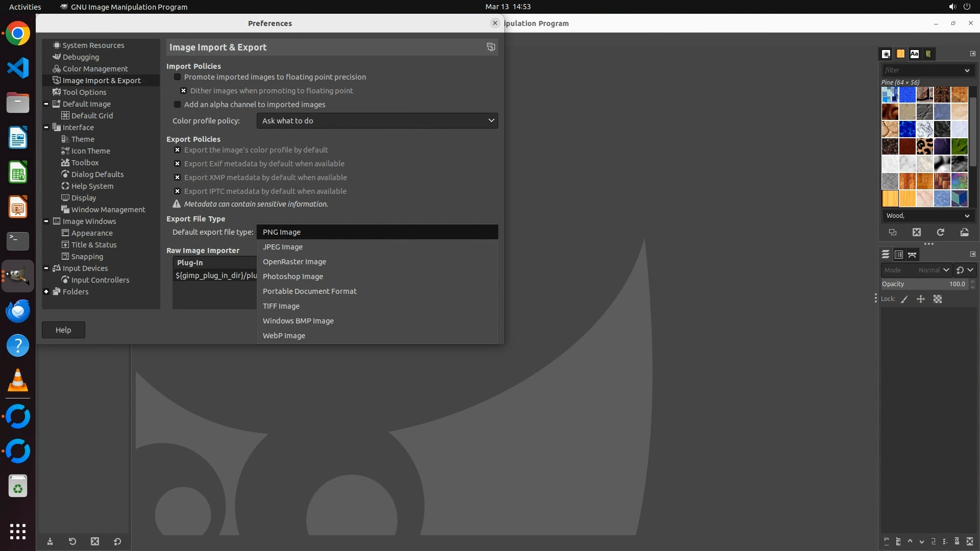980x551 pixels.
Task: Open Color profile policy dropdown
Action: tap(377, 121)
